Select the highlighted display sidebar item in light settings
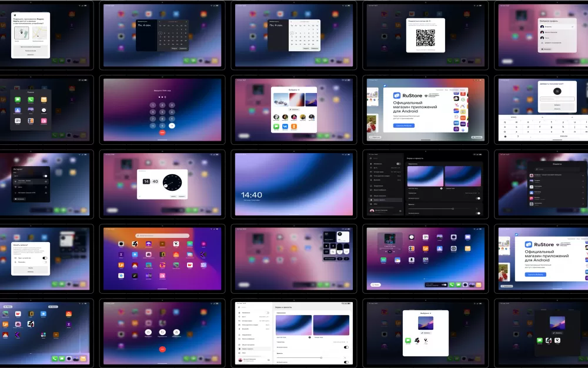This screenshot has height=368, width=588. [253, 349]
